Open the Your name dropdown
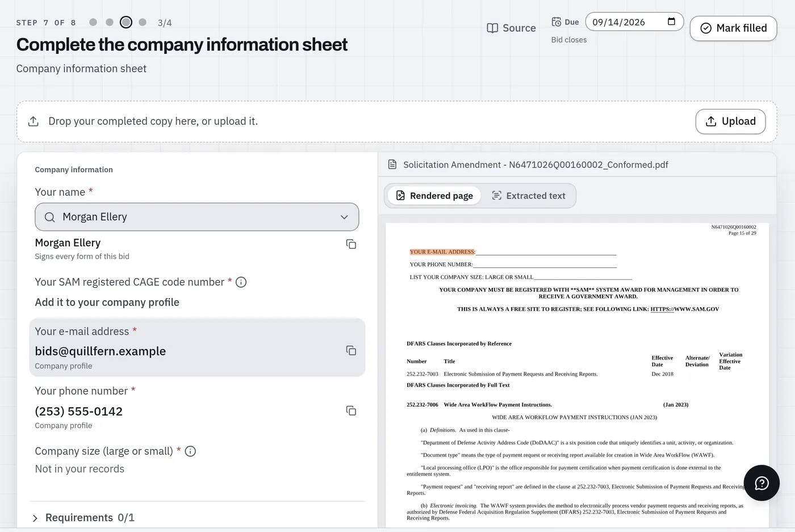This screenshot has height=532, width=795. [x=196, y=217]
